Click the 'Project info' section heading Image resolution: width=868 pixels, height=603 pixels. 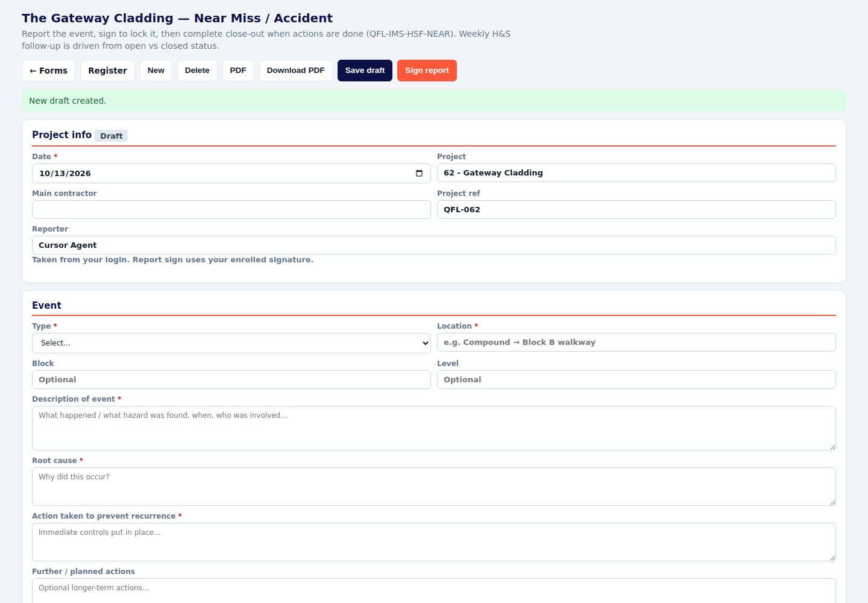click(x=62, y=134)
